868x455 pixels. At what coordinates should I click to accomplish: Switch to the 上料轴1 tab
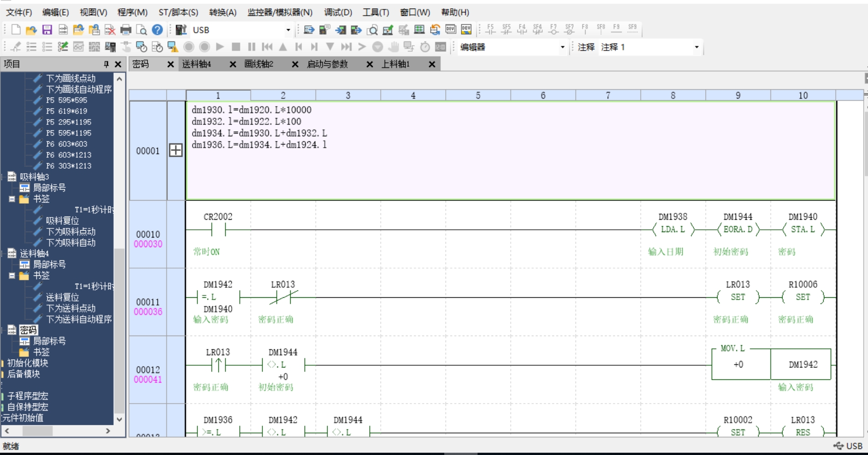pos(396,64)
